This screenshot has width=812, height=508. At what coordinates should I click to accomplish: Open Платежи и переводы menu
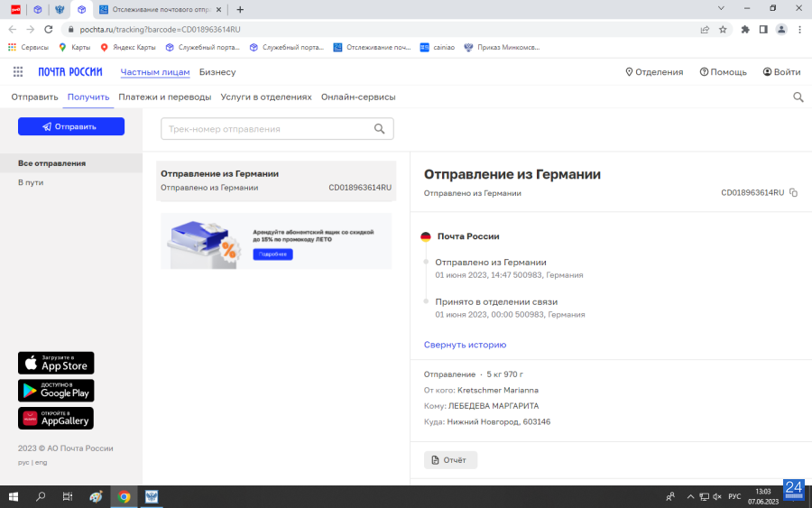pos(165,97)
